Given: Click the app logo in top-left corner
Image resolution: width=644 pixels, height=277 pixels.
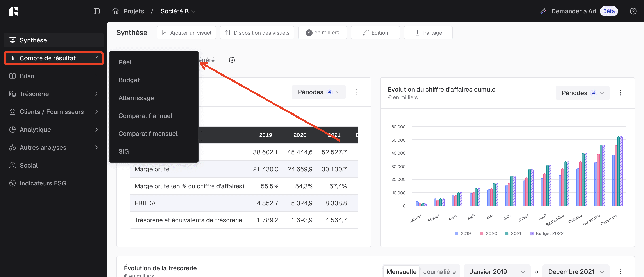Looking at the screenshot, I should click(x=13, y=11).
